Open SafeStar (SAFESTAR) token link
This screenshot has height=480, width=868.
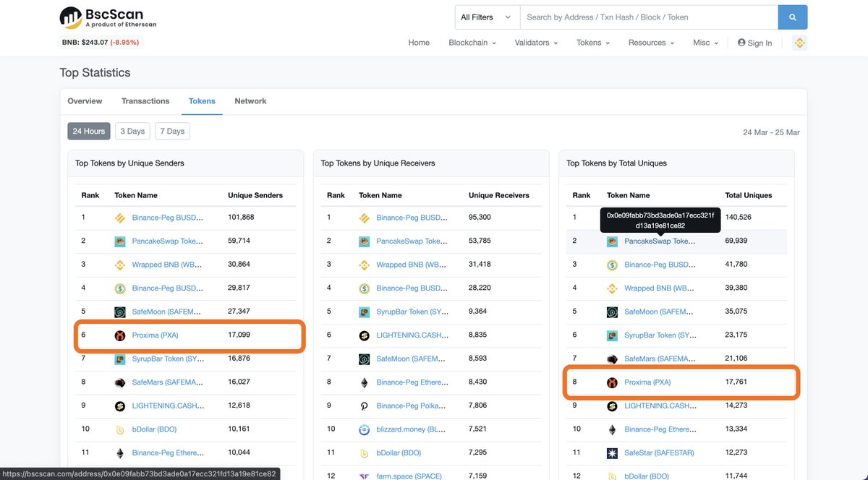(x=660, y=453)
